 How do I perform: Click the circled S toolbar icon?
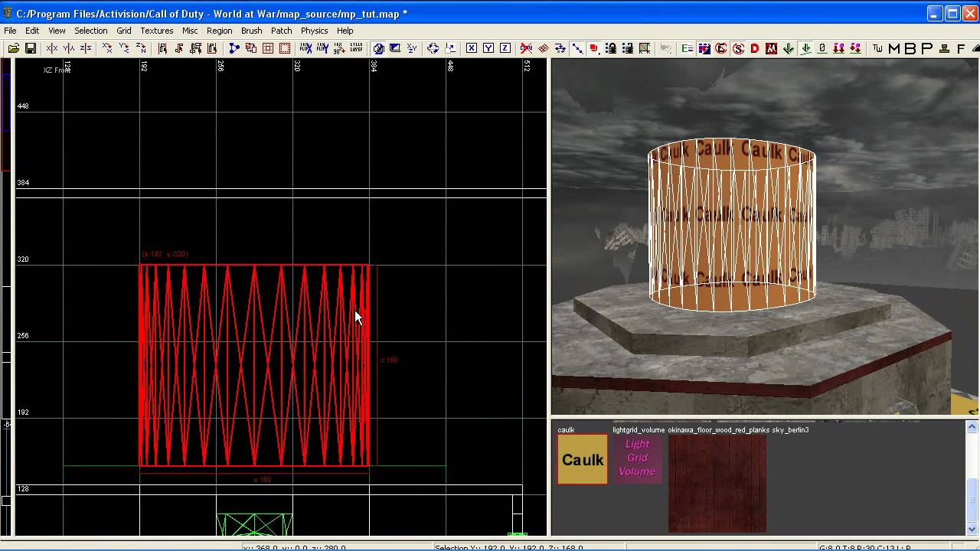click(x=738, y=48)
